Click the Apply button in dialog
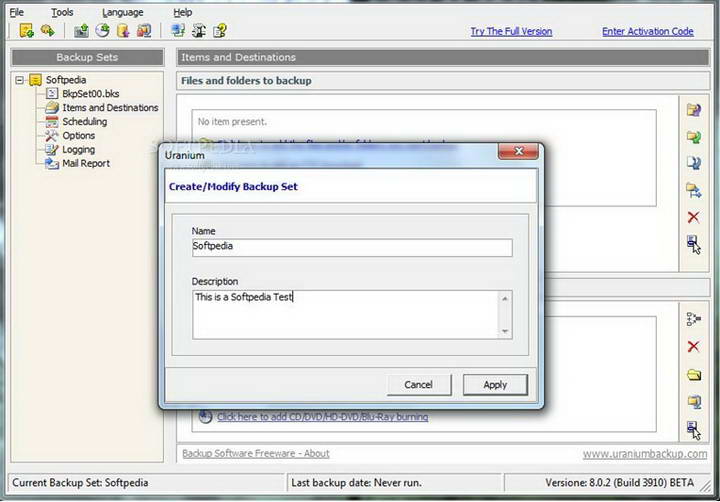This screenshot has height=502, width=720. coord(495,385)
